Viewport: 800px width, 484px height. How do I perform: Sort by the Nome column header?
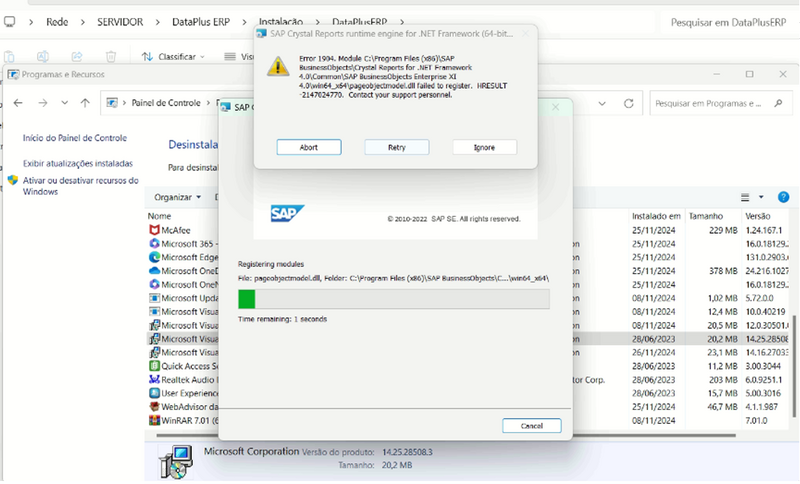point(159,216)
